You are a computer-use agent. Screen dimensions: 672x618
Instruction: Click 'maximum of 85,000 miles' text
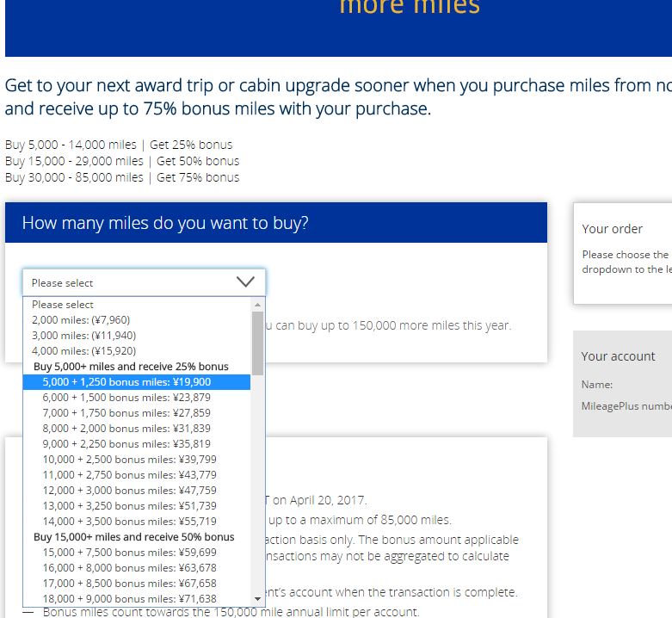pos(379,520)
